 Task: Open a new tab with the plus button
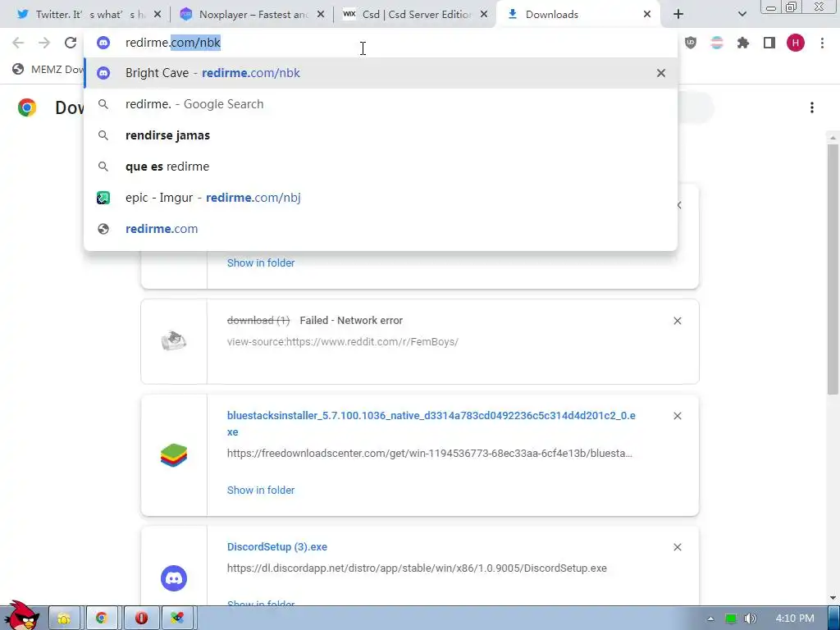coord(678,15)
